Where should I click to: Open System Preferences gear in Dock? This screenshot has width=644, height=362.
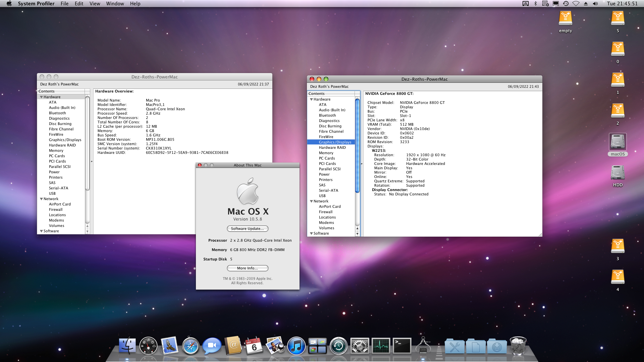pos(360,346)
